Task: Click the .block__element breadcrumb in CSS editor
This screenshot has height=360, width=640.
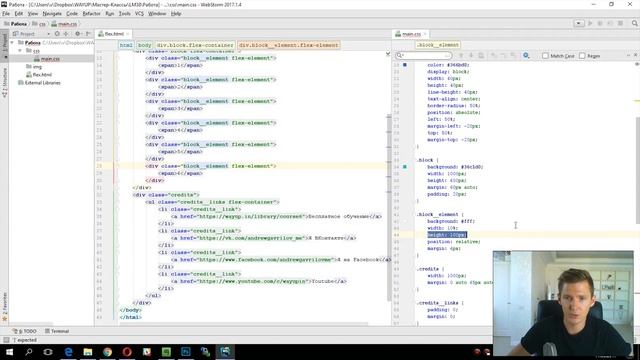Action: pos(438,45)
